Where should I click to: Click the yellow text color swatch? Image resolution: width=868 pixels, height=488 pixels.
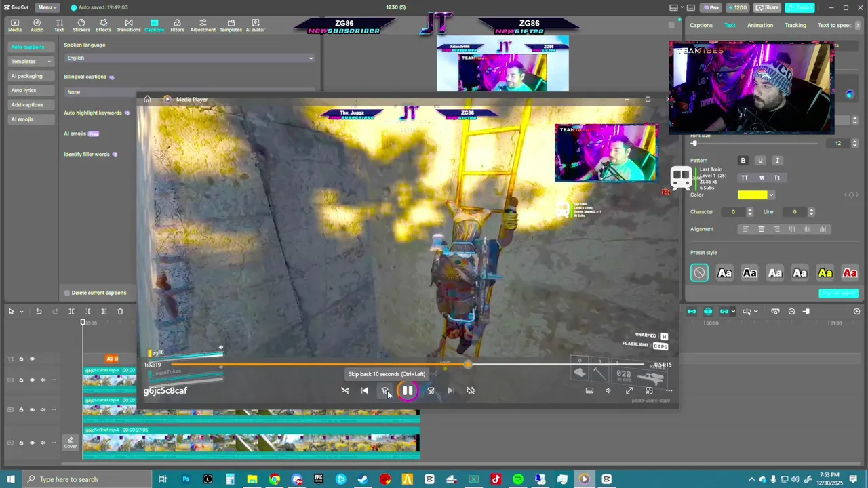coord(753,195)
